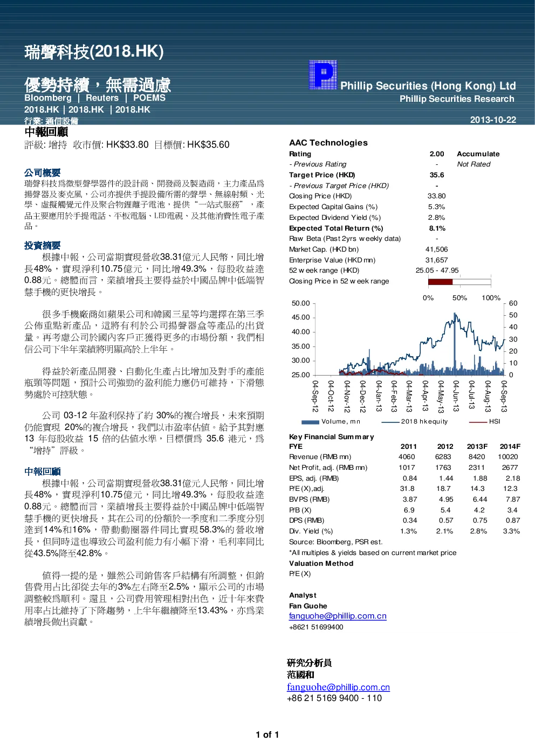Image resolution: width=535 pixels, height=756 pixels.
Task: Click the 52 week range 25.05 - 47.95
Action: click(x=437, y=271)
